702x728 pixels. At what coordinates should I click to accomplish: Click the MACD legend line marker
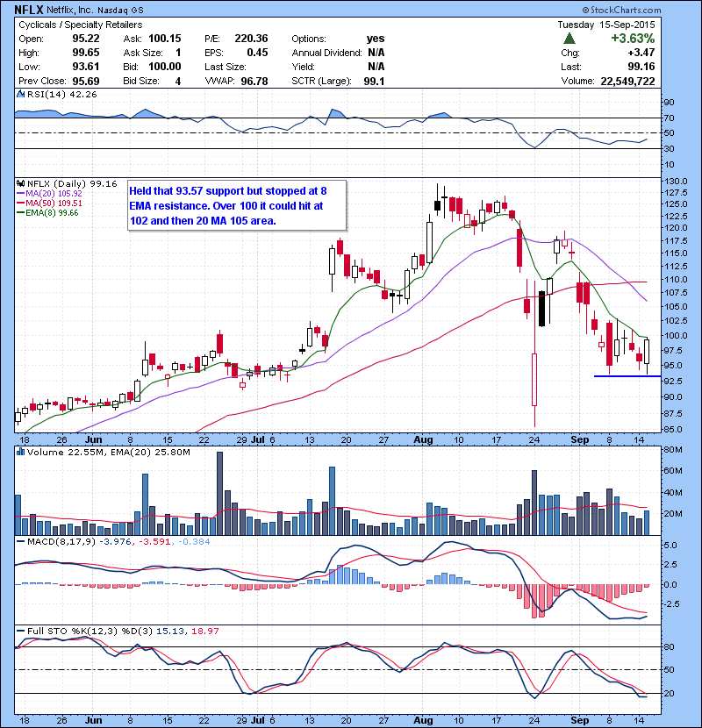click(x=20, y=541)
